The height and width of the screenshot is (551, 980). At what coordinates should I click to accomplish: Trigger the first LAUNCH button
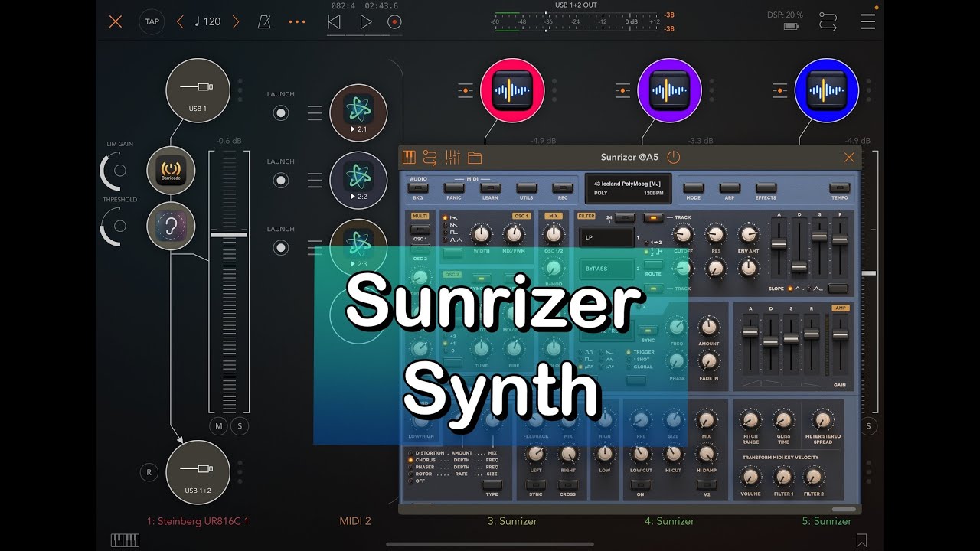click(x=281, y=113)
